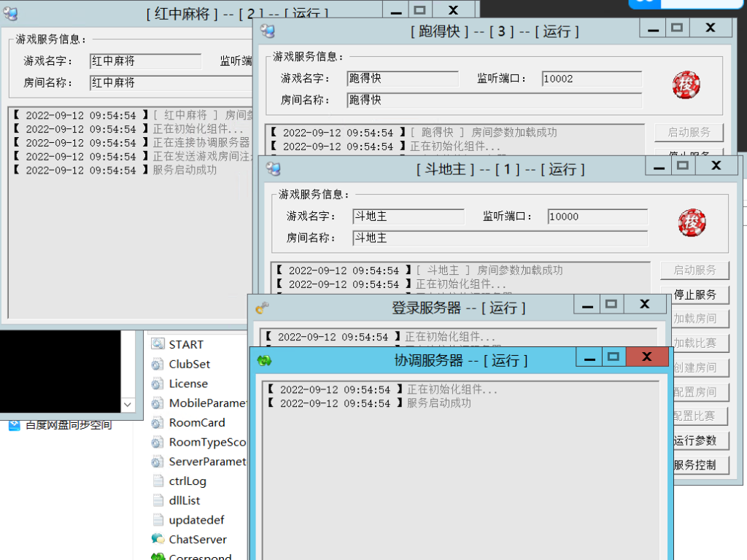
Task: Click the 停止服务 button in 斗地主 window
Action: [x=694, y=295]
